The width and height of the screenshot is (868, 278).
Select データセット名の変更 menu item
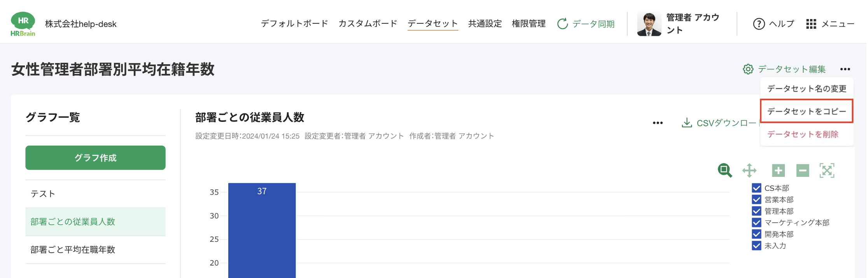(x=807, y=89)
